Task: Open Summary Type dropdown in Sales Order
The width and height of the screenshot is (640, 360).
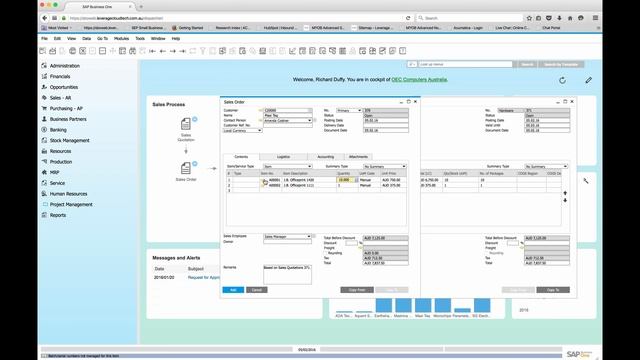Action: pyautogui.click(x=404, y=167)
